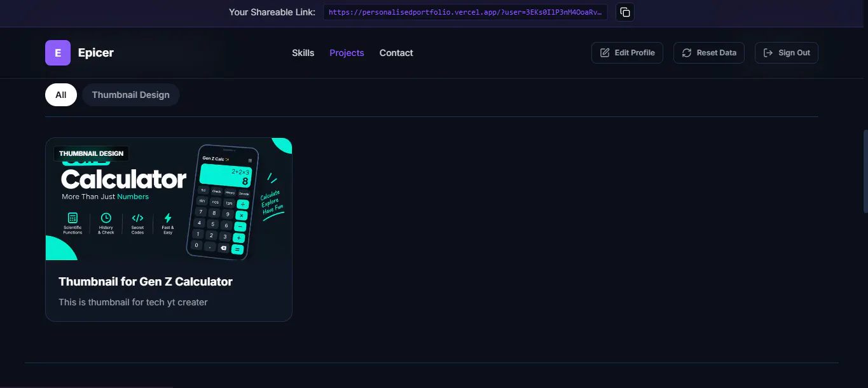Click the exit arrow icon in Sign Out
The width and height of the screenshot is (868, 388).
(x=768, y=53)
